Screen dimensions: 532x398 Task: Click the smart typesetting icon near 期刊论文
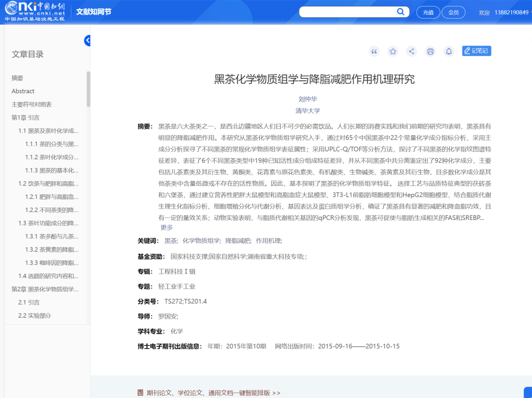(140, 393)
